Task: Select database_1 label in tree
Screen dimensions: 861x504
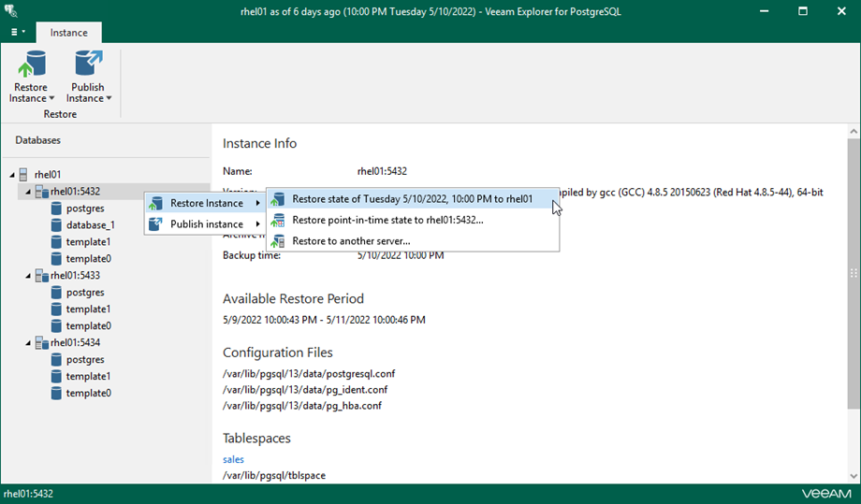Action: (x=91, y=224)
